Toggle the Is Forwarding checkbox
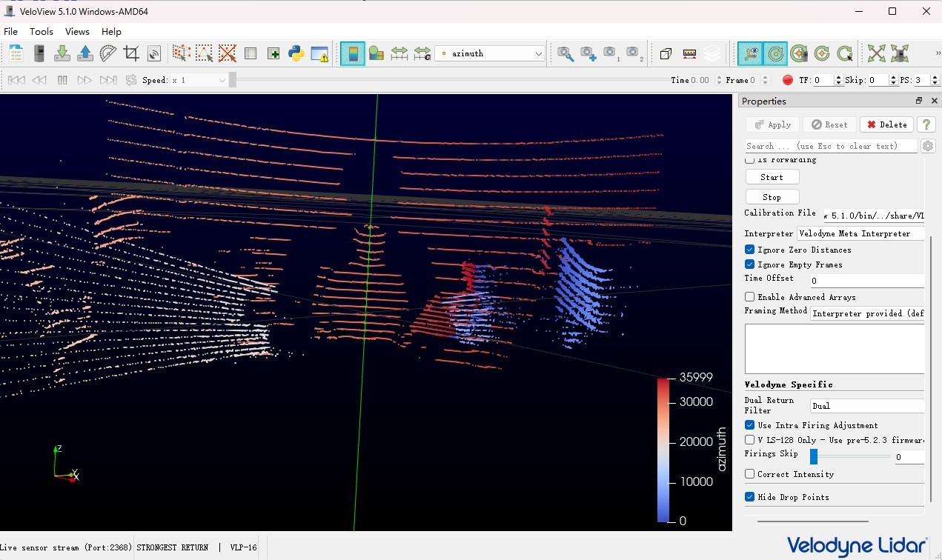This screenshot has width=942, height=560. tap(750, 160)
